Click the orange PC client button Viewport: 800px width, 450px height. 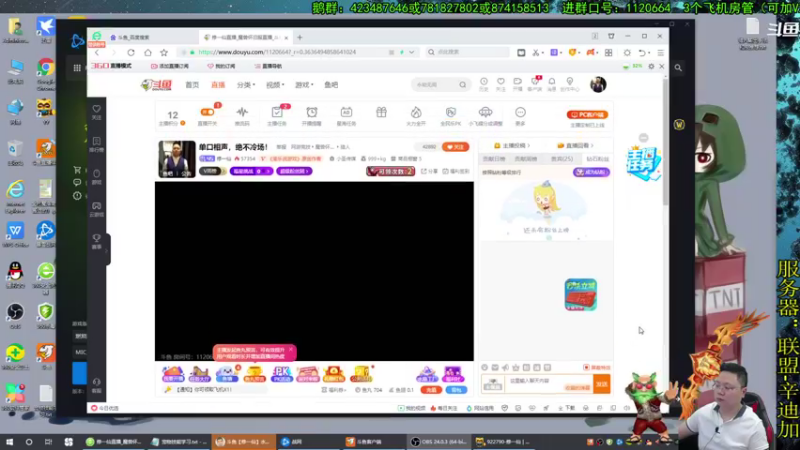[587, 115]
